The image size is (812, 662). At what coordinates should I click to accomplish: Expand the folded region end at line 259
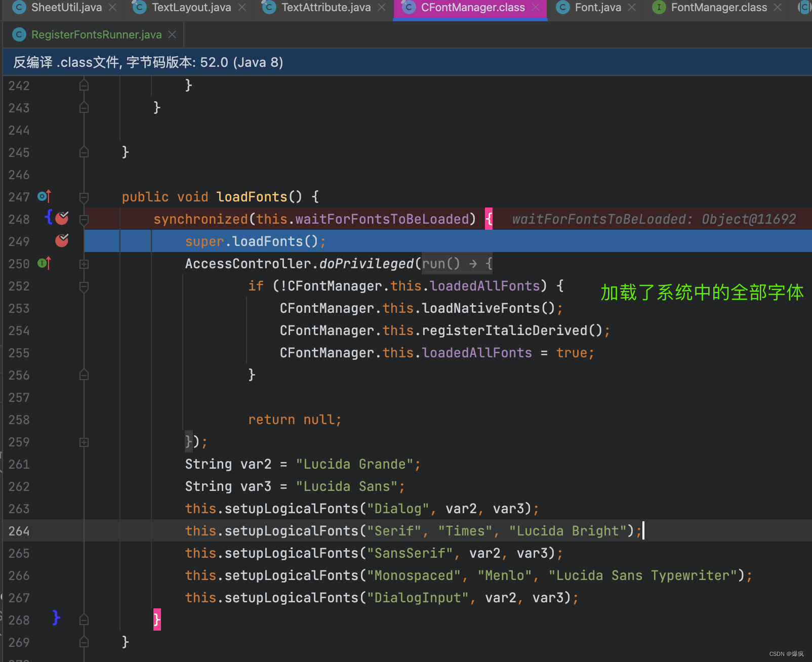click(84, 442)
